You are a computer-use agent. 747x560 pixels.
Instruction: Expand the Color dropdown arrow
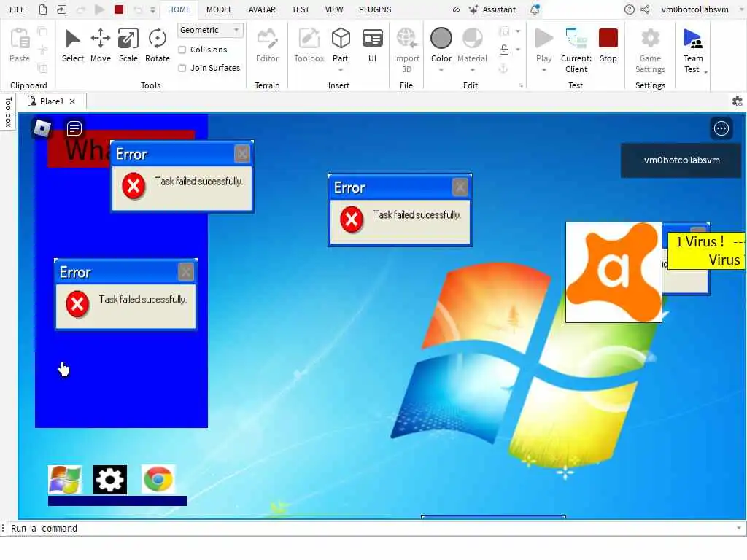tap(441, 70)
